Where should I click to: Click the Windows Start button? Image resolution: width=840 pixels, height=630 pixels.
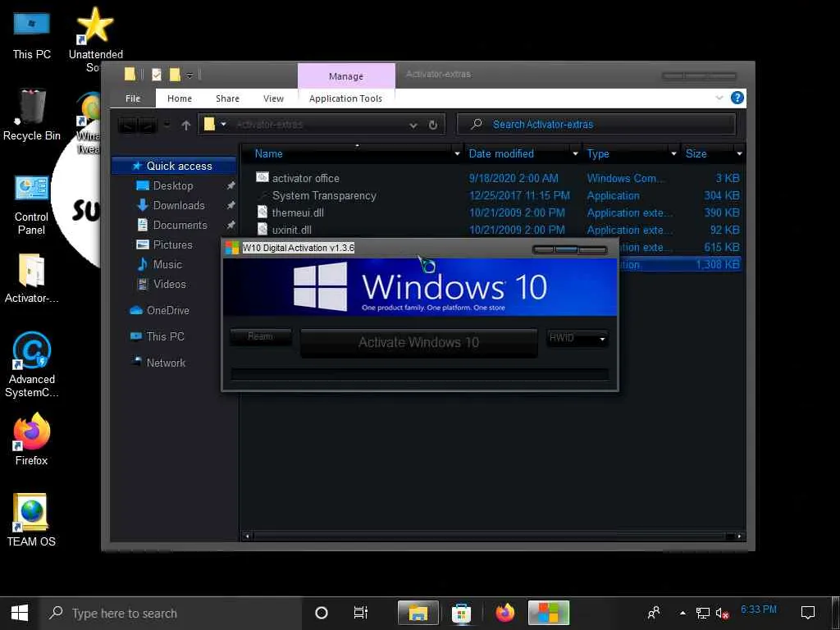[20, 612]
